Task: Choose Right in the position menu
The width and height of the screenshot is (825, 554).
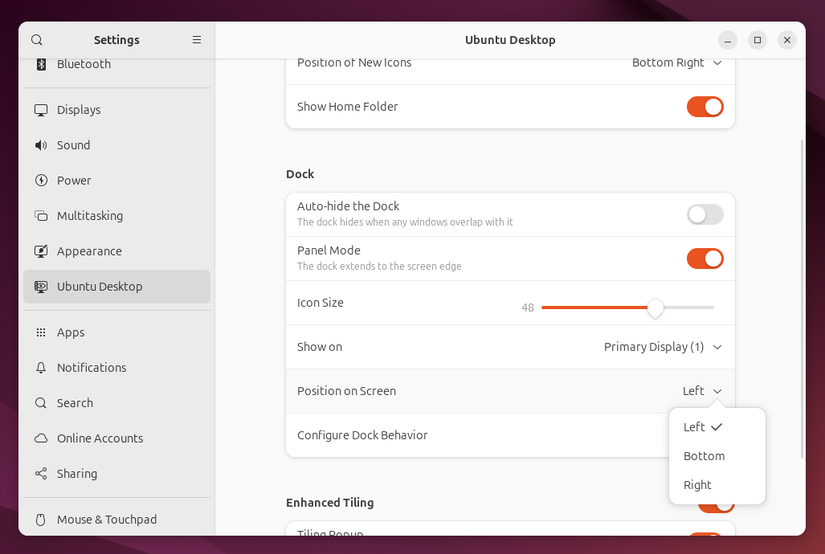Action: (x=698, y=485)
